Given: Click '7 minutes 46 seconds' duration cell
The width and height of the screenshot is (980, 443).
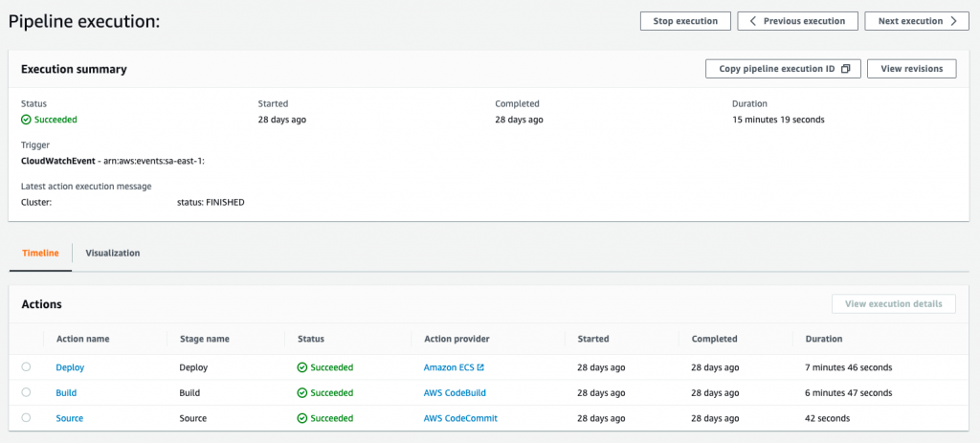Looking at the screenshot, I should (x=849, y=367).
